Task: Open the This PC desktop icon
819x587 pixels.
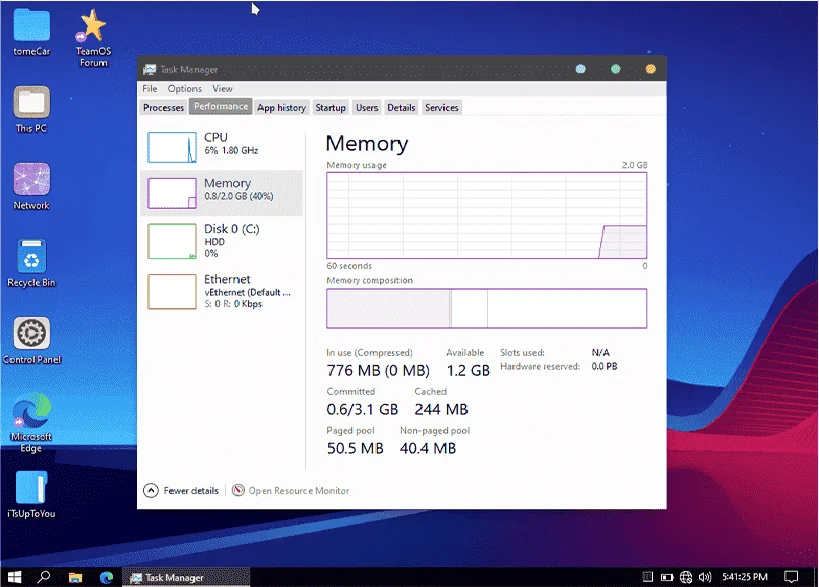Action: (32, 109)
